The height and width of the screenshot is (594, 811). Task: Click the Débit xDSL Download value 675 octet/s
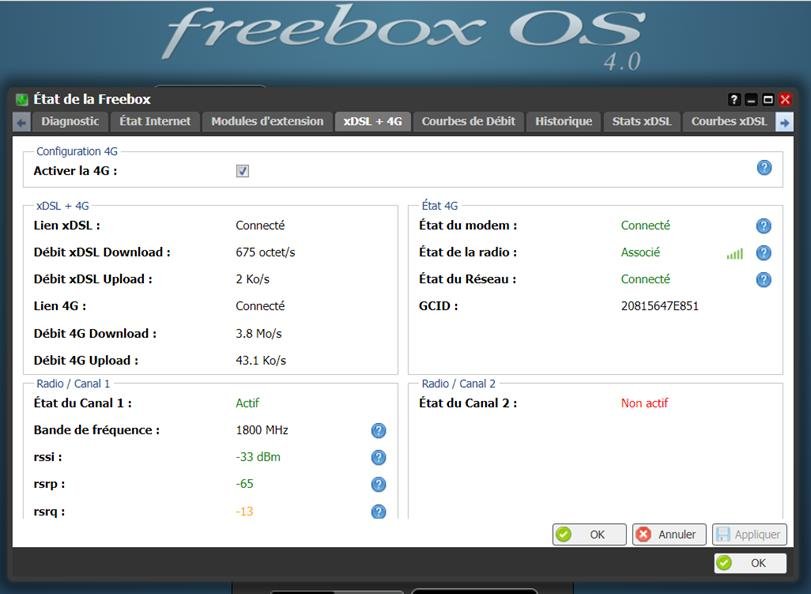pos(265,253)
